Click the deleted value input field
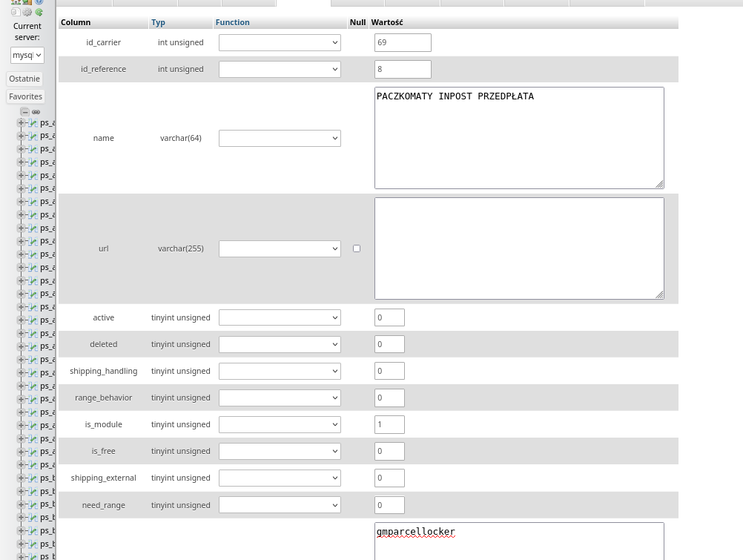The height and width of the screenshot is (560, 743). tap(389, 344)
